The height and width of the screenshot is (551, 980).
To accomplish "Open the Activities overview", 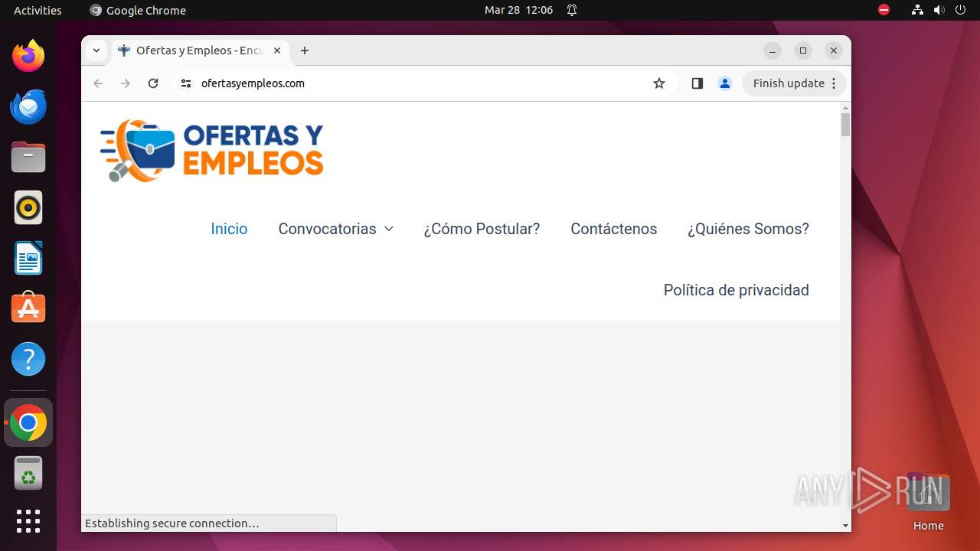I will coord(38,10).
